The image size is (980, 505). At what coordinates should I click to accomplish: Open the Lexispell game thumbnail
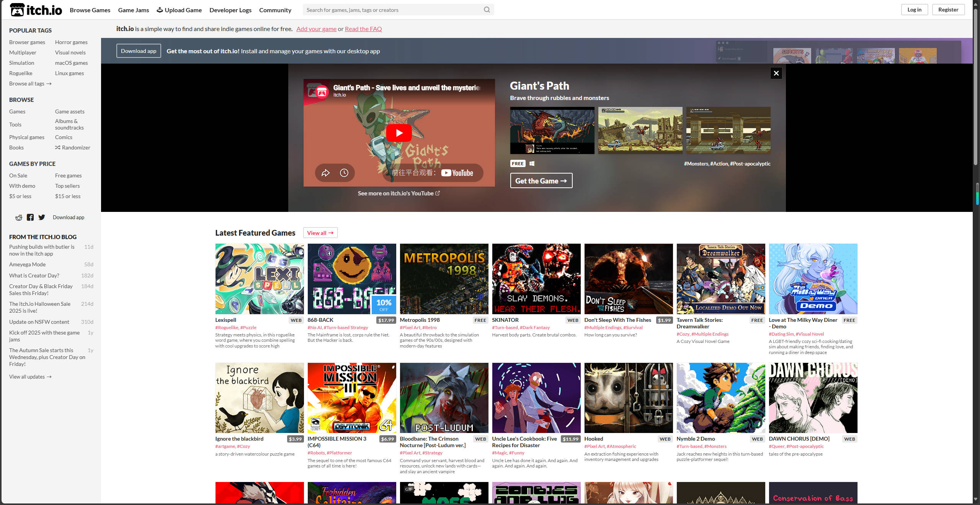point(260,279)
